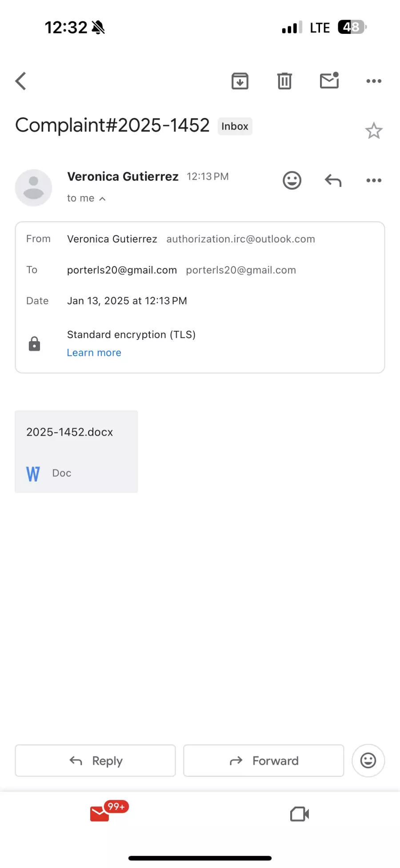This screenshot has width=400, height=868.
Task: Open message-level three dots menu
Action: click(374, 180)
